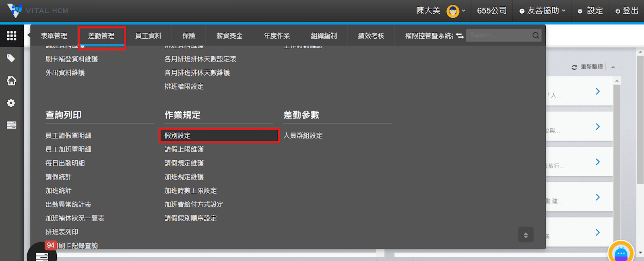Open the first card's right chevron
The height and width of the screenshot is (261, 644).
(x=598, y=91)
